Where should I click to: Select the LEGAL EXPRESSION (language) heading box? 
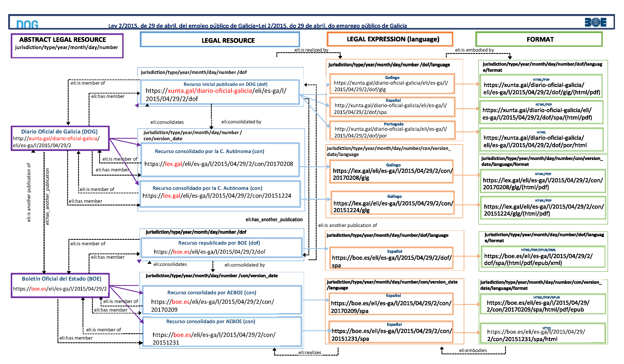(x=390, y=39)
